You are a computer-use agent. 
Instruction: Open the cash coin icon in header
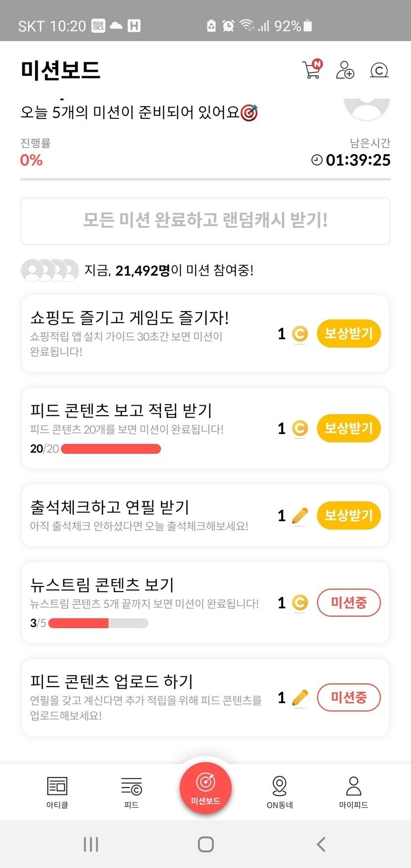pyautogui.click(x=379, y=70)
